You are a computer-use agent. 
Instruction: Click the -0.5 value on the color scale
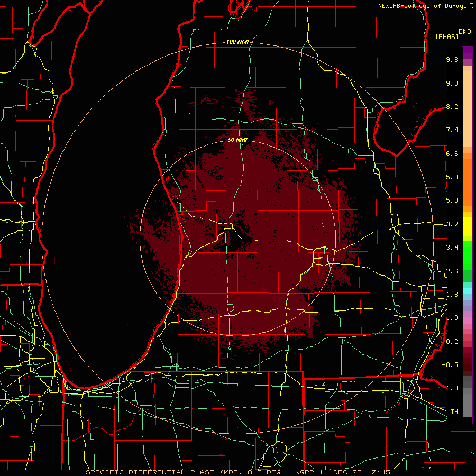coord(450,365)
